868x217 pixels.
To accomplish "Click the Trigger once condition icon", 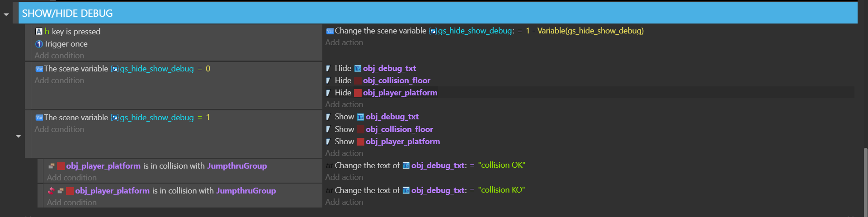I will pos(39,44).
